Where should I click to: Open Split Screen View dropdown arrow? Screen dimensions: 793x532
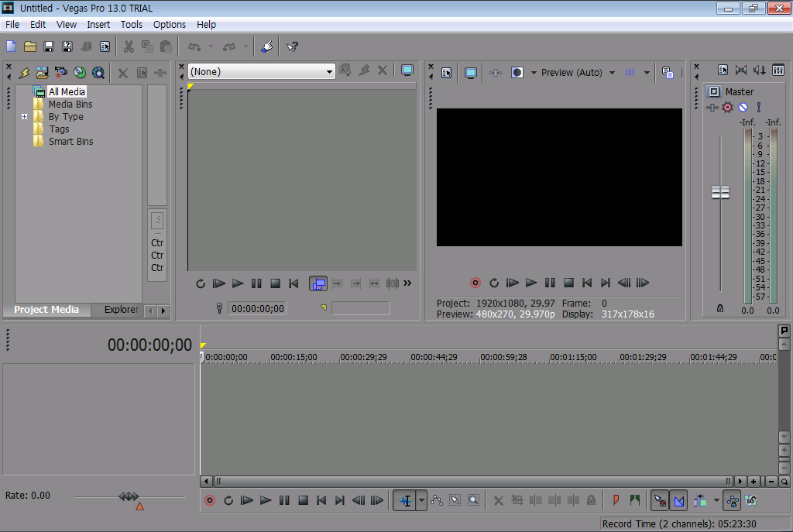533,73
